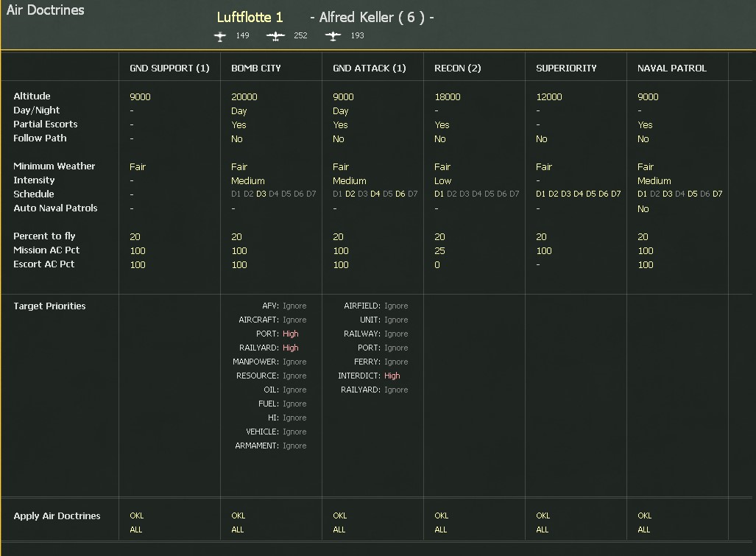Change Superiority minimum weather Fair
The width and height of the screenshot is (756, 556).
544,167
